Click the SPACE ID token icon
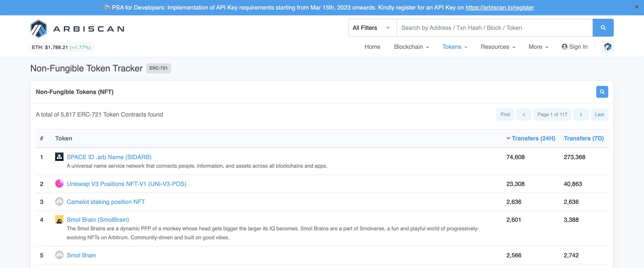 coord(59,157)
